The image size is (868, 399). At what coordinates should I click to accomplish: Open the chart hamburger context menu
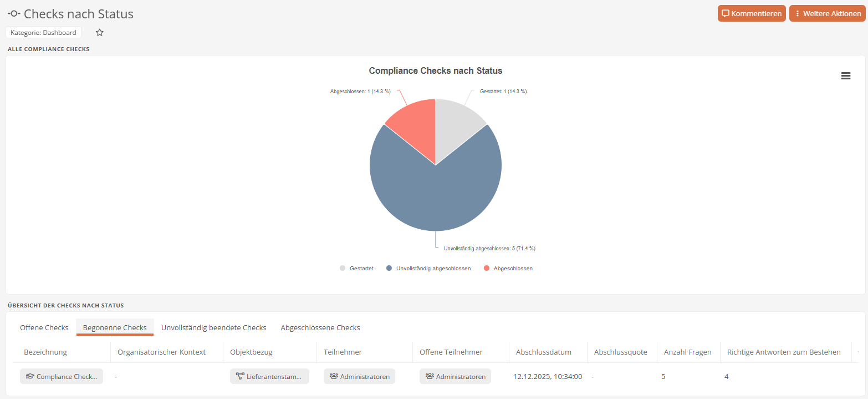[x=845, y=76]
